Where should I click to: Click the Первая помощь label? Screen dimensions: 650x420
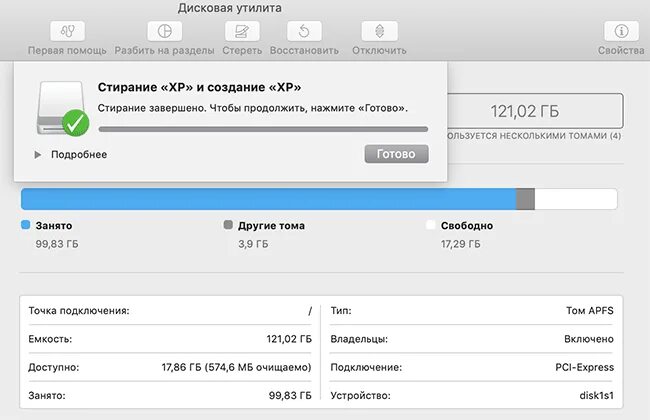67,51
